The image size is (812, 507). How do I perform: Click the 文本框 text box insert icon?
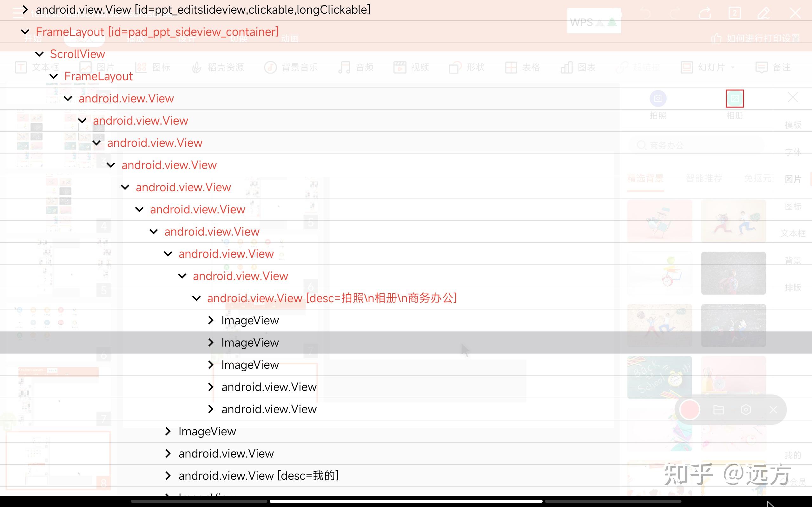pyautogui.click(x=21, y=68)
